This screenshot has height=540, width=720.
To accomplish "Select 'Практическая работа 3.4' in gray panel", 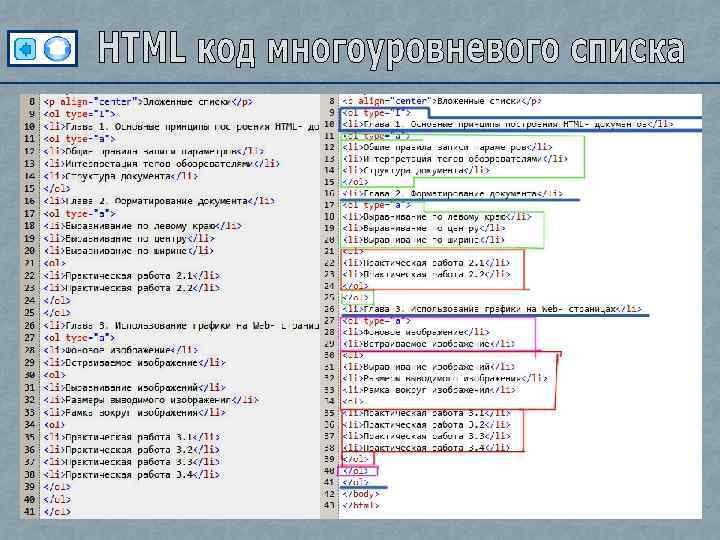I will pos(131,474).
